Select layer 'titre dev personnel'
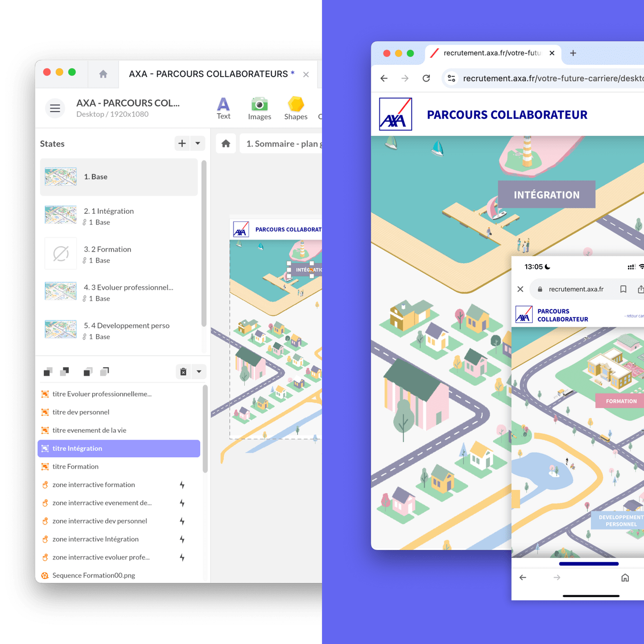Viewport: 644px width, 644px height. point(119,412)
